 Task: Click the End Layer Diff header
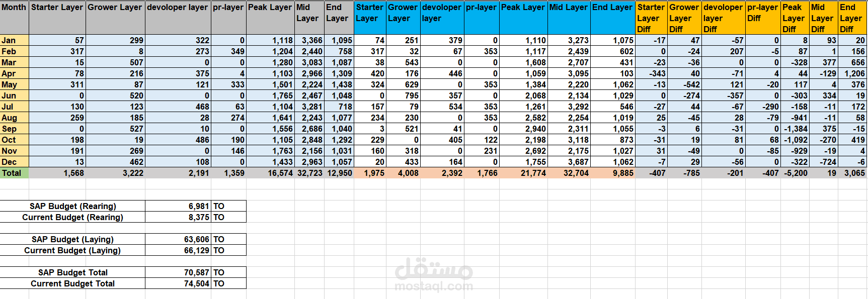click(852, 18)
